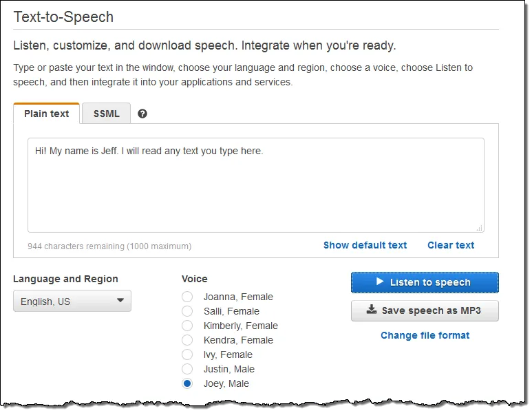Click Save speech as MP3 button

[x=425, y=310]
